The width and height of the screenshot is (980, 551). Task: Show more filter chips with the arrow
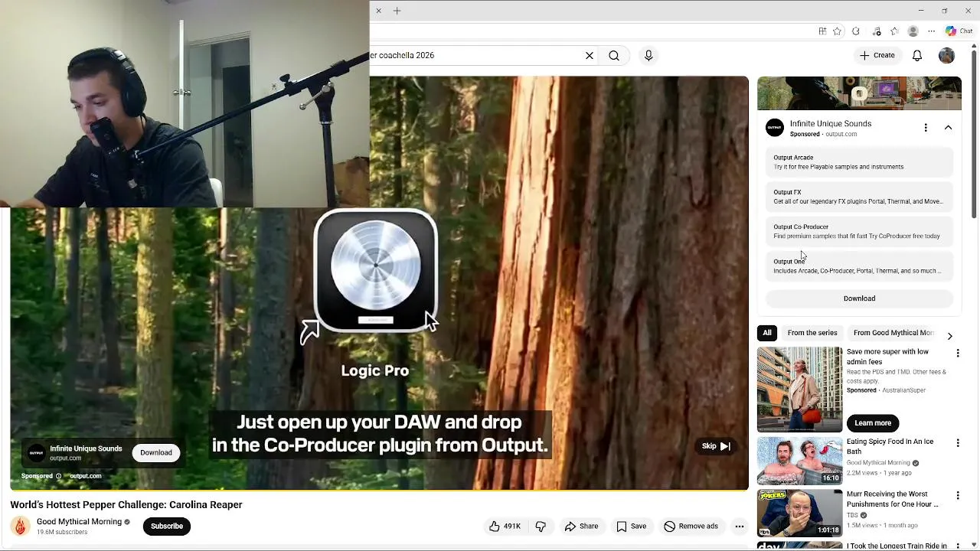[x=949, y=336]
